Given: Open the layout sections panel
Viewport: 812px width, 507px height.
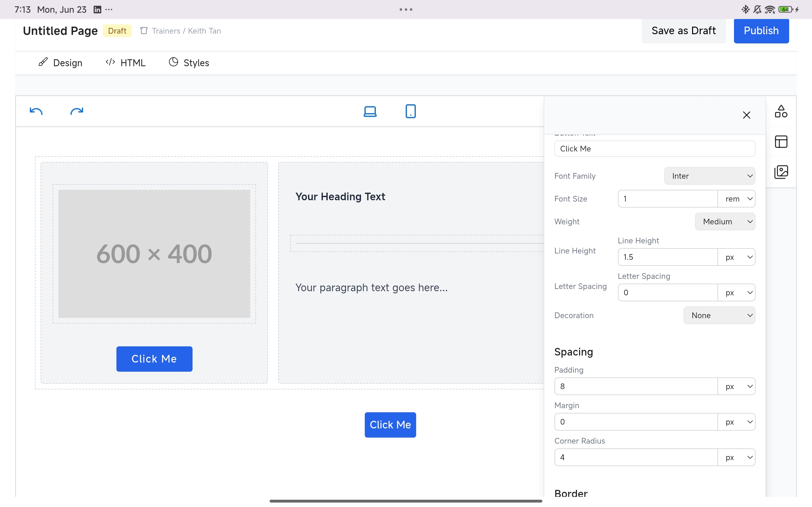Looking at the screenshot, I should (x=781, y=141).
